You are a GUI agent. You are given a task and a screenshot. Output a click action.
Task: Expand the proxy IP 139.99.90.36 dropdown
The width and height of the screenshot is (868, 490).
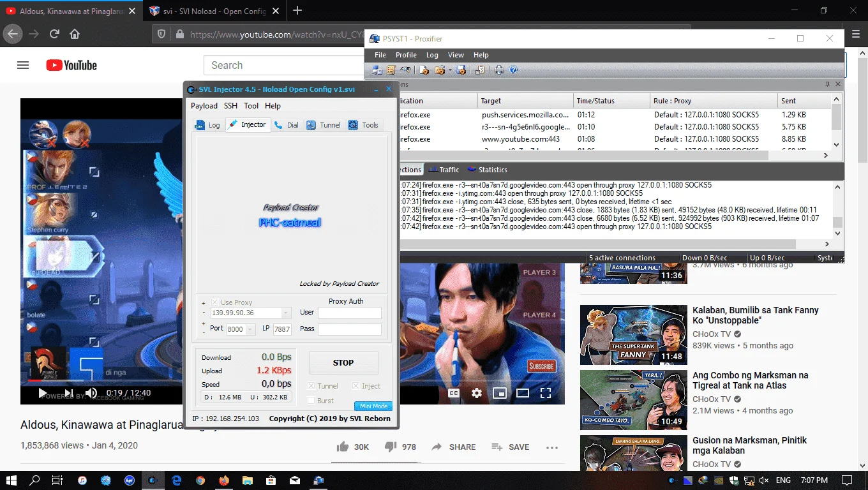pos(286,313)
